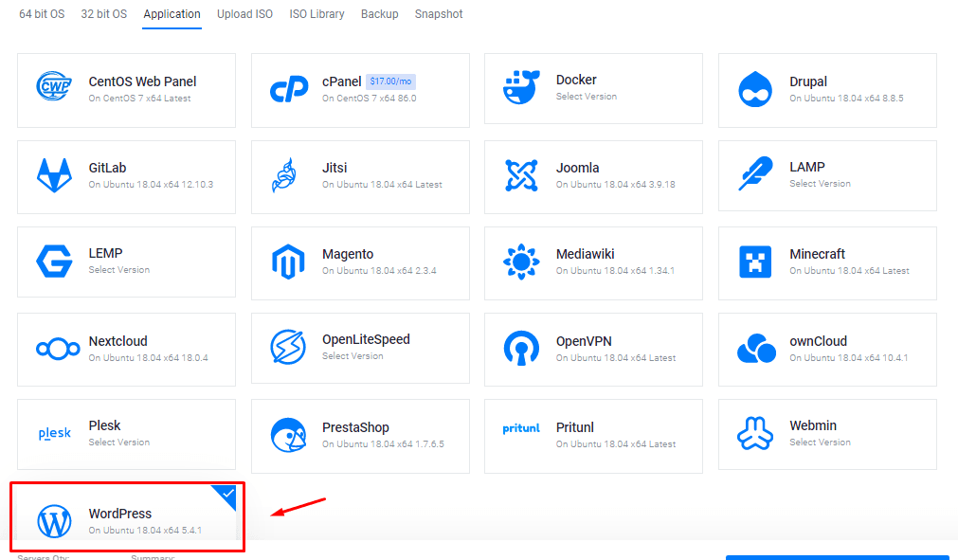Pick the OpenVPN keyhole icon
The height and width of the screenshot is (560, 958).
pyautogui.click(x=521, y=348)
